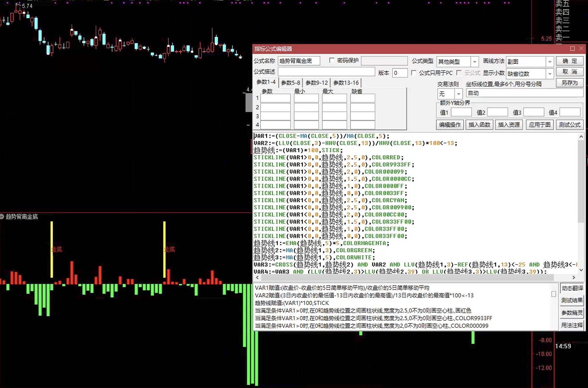Screen dimensions: 588x388
Task: Click the 值4 input field
Action: 570,112
